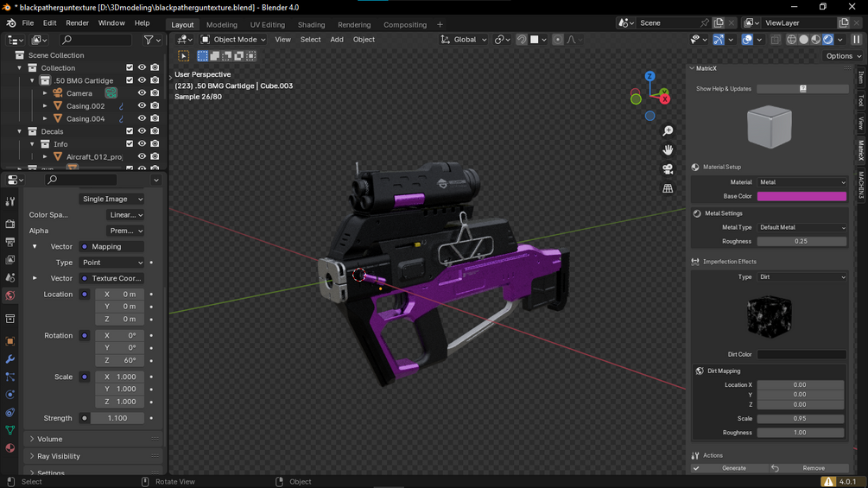Screen dimensions: 868x488
Task: Select solid viewport shading icon
Action: (x=804, y=39)
